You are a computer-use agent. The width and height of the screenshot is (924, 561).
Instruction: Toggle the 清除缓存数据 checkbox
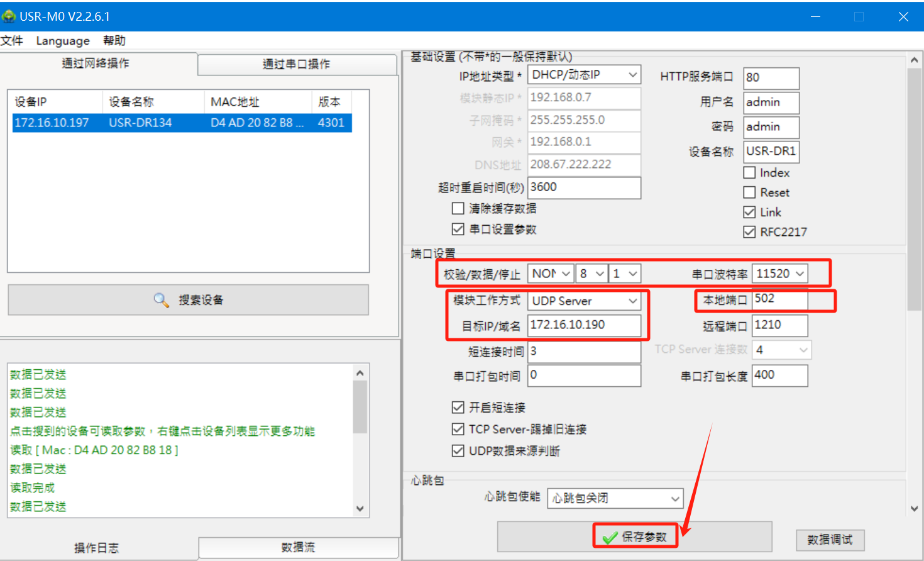pyautogui.click(x=458, y=208)
